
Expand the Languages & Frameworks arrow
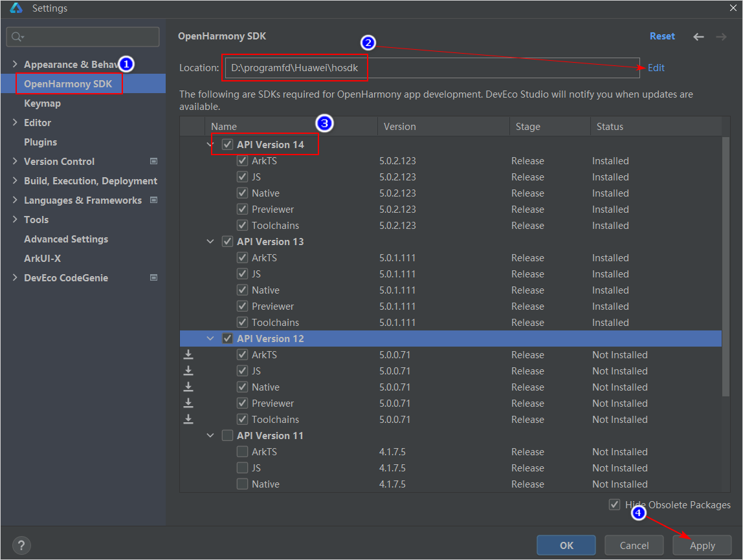15,200
